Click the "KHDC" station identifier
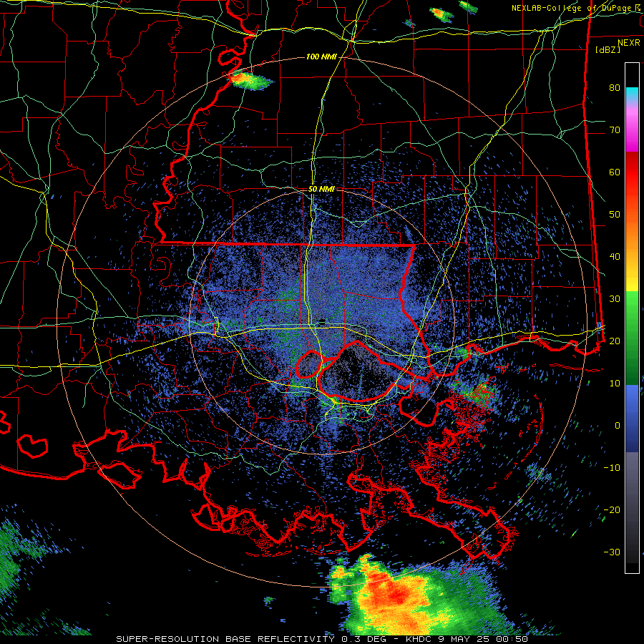This screenshot has width=644, height=644. coord(420,639)
